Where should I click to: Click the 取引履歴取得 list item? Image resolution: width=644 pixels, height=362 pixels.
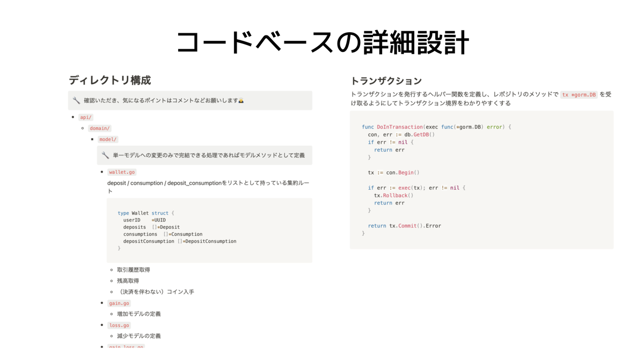tap(133, 270)
